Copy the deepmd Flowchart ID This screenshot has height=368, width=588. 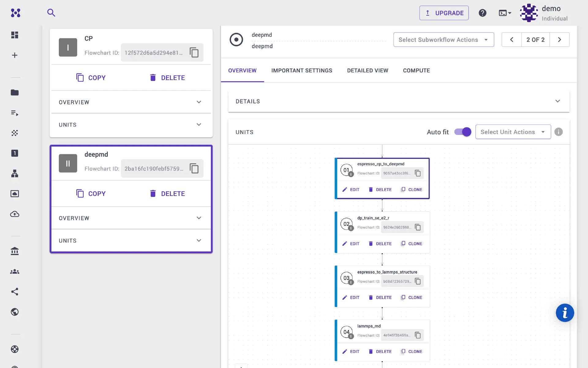tap(194, 168)
